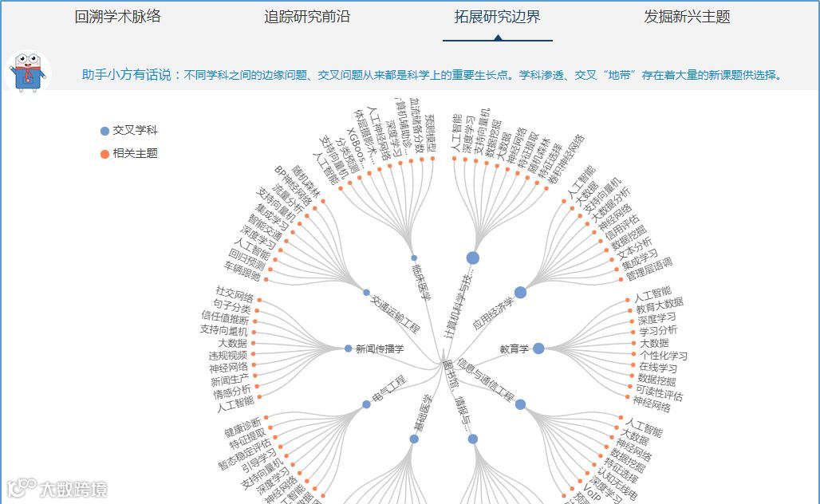The height and width of the screenshot is (504, 820).
Task: Select 分类预测 topic label
Action: (347, 156)
